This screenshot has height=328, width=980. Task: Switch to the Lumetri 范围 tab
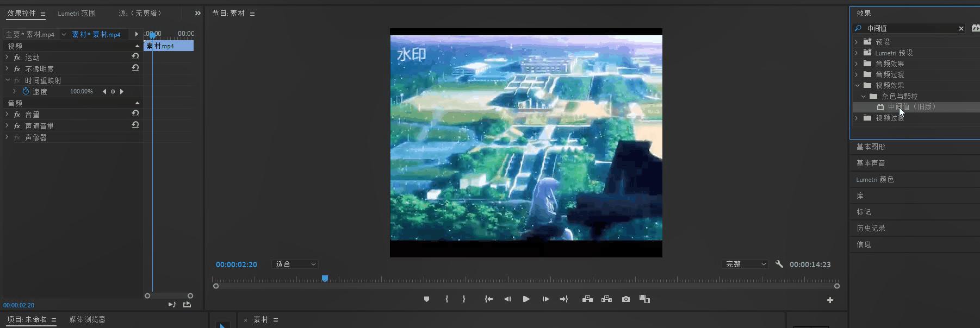(x=77, y=13)
